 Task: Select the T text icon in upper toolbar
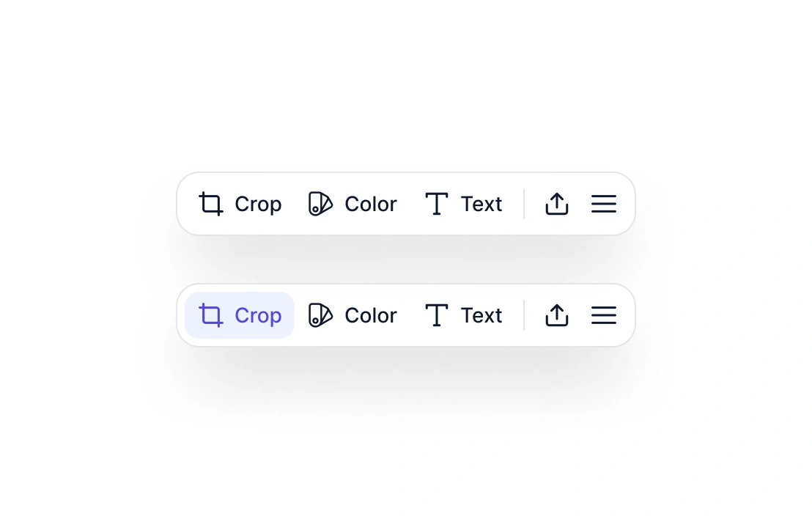click(437, 204)
